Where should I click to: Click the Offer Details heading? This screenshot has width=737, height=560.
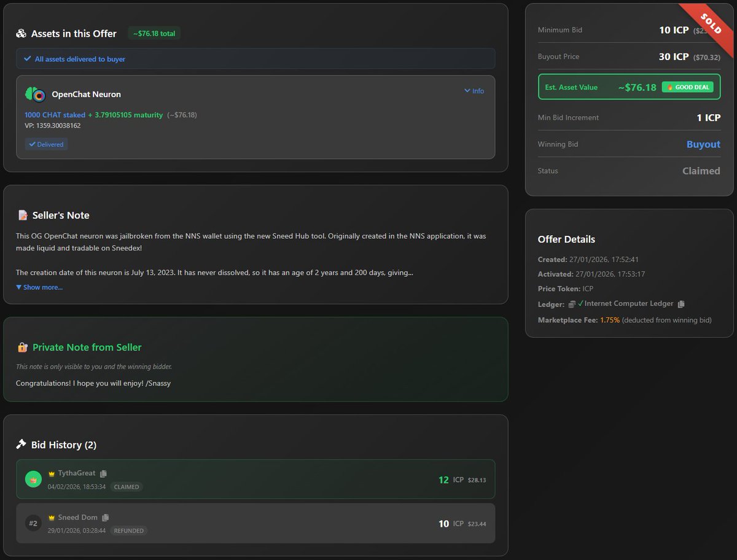(x=566, y=239)
